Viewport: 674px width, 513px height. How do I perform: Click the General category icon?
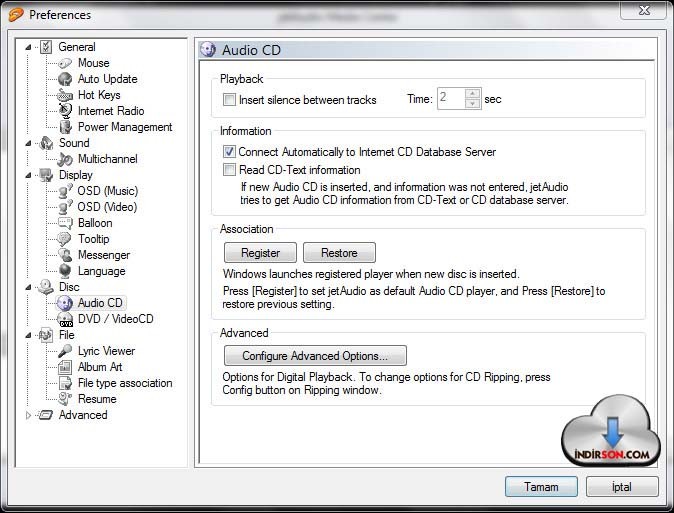(x=46, y=47)
